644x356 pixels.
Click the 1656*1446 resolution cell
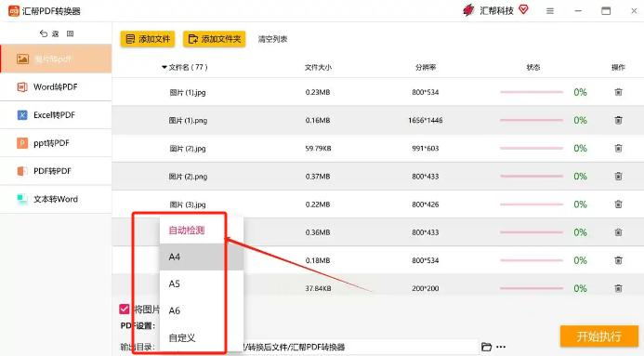coord(425,120)
